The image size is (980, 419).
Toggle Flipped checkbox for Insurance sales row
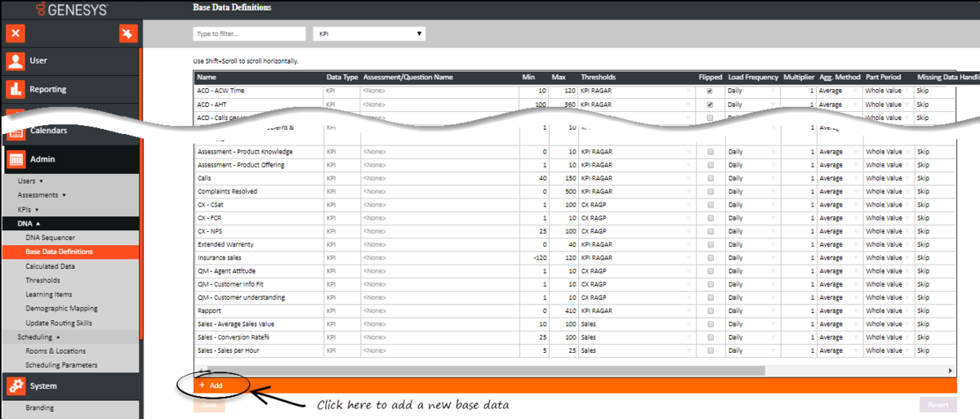point(710,257)
